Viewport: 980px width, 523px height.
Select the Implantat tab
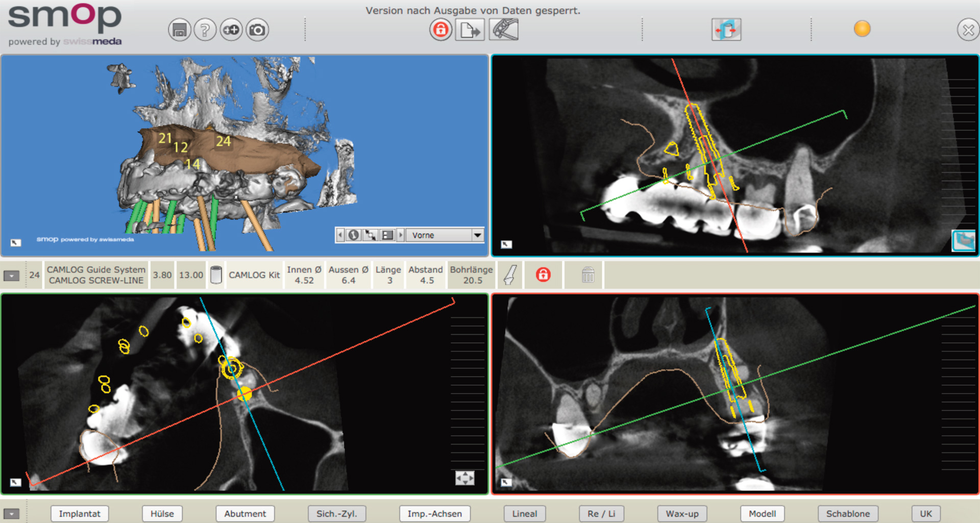coord(80,514)
